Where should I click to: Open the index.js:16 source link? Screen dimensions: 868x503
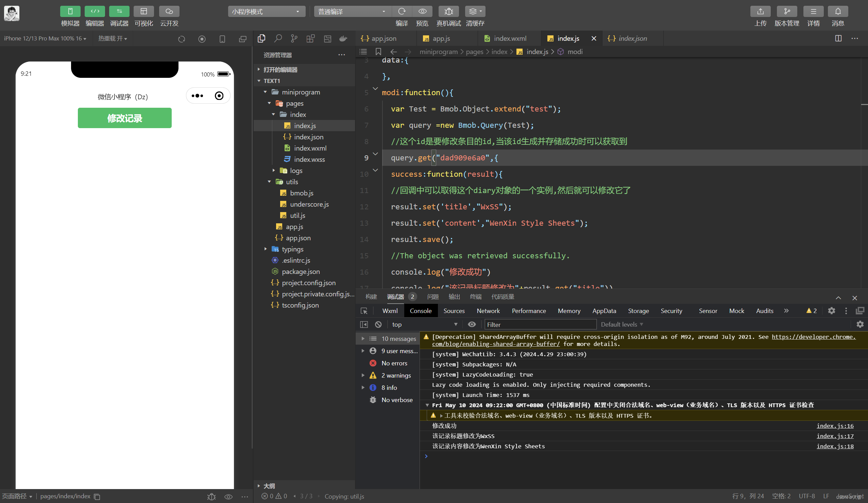click(835, 426)
